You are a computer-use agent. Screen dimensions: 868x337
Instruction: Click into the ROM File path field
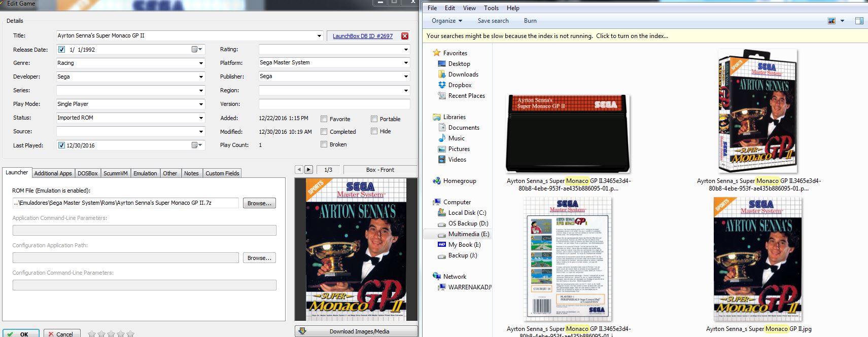[x=125, y=203]
